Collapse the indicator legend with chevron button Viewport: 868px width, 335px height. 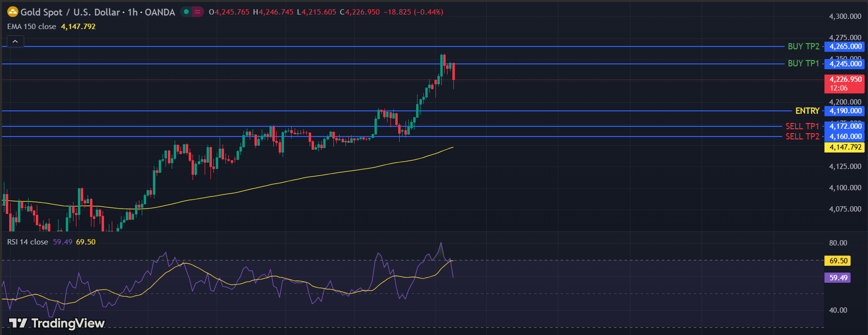15,42
